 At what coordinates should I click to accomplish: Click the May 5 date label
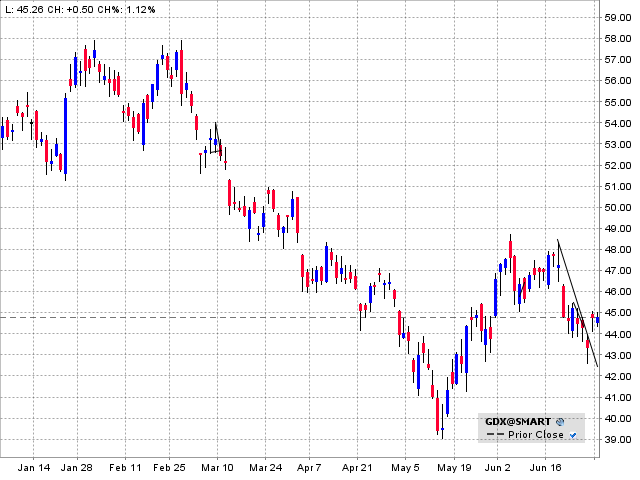(405, 468)
